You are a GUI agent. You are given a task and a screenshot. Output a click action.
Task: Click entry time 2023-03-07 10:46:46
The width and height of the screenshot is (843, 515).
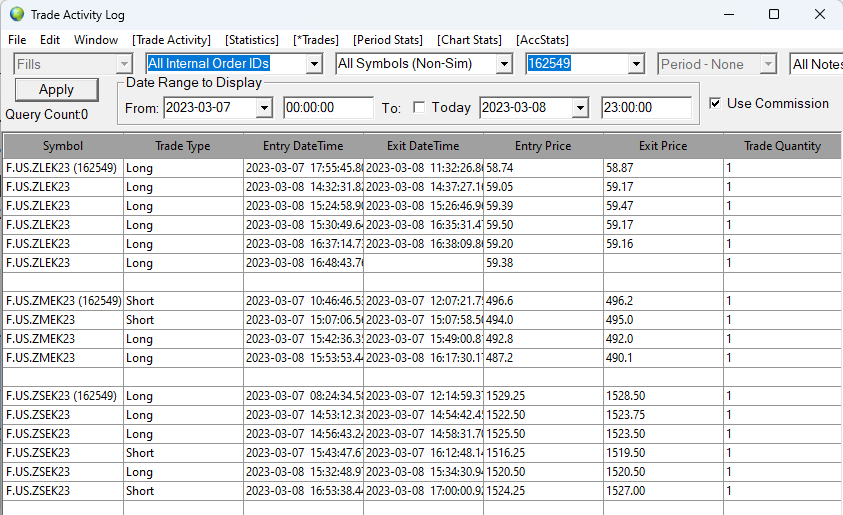(x=304, y=301)
